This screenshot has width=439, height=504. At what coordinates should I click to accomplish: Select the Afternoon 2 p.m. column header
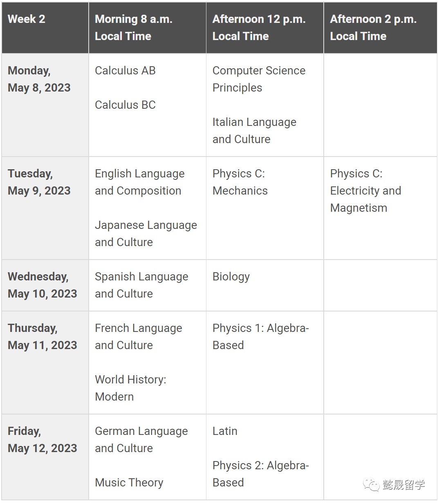click(373, 27)
